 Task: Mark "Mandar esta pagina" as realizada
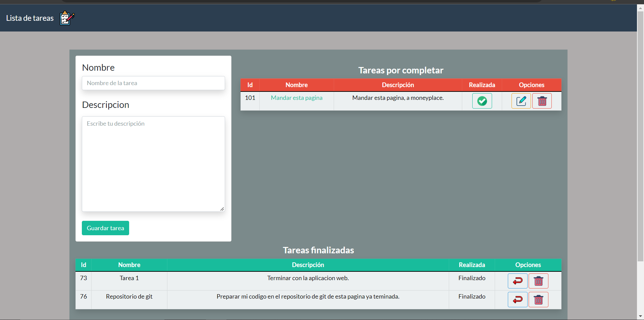pyautogui.click(x=482, y=101)
